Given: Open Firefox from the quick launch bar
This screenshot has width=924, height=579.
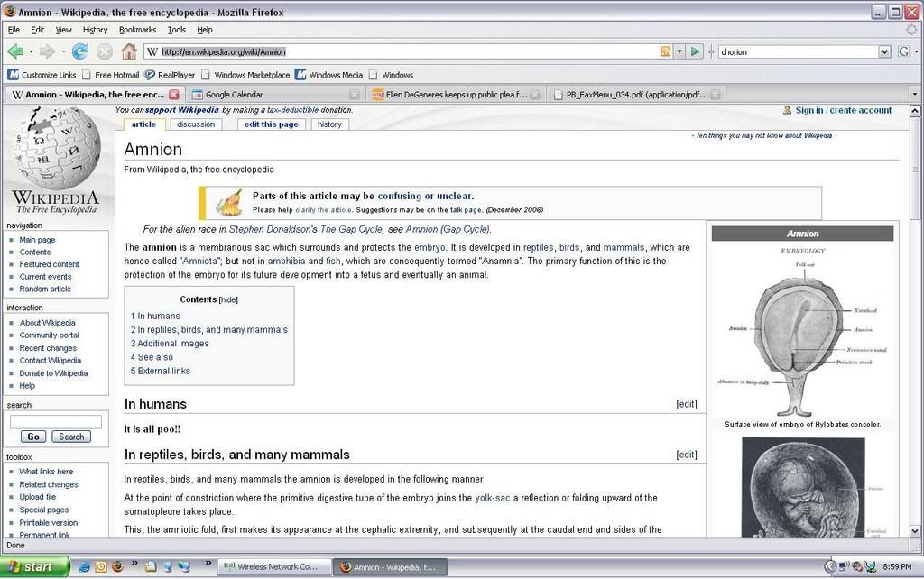Looking at the screenshot, I should [x=118, y=566].
